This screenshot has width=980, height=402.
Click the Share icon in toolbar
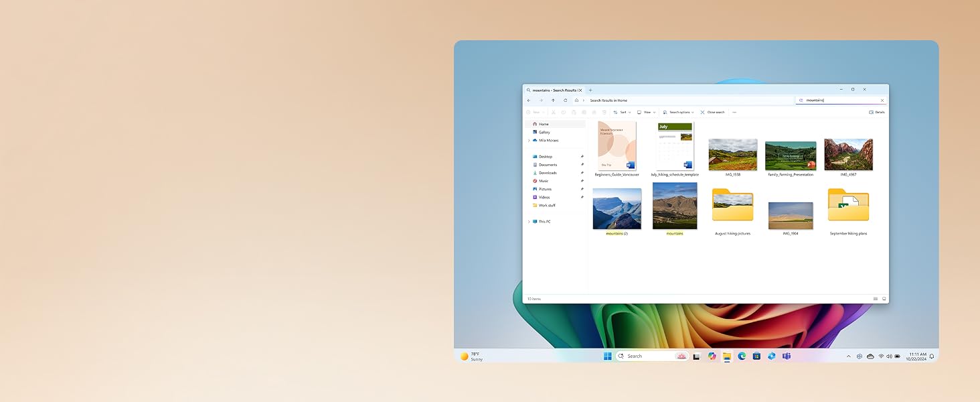594,112
